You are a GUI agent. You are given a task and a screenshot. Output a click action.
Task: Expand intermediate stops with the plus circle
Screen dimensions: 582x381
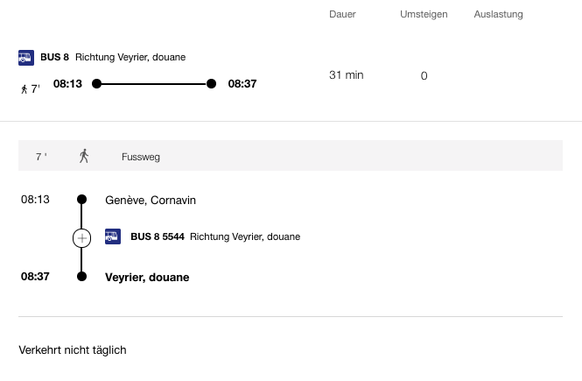[x=82, y=238]
